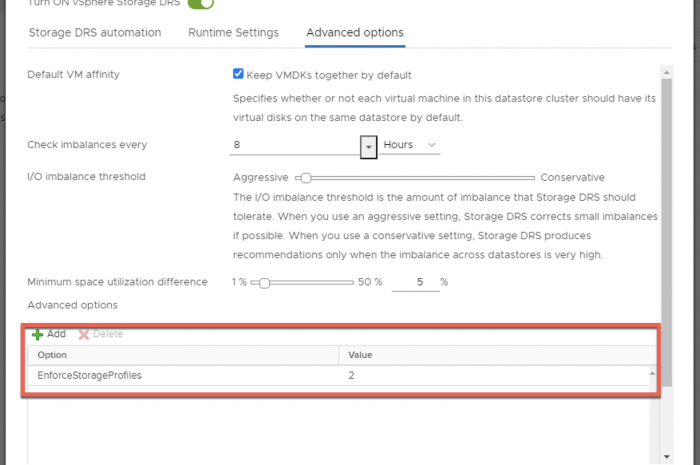Image resolution: width=700 pixels, height=465 pixels.
Task: Click the I/O imbalance threshold slider handle
Action: point(305,177)
